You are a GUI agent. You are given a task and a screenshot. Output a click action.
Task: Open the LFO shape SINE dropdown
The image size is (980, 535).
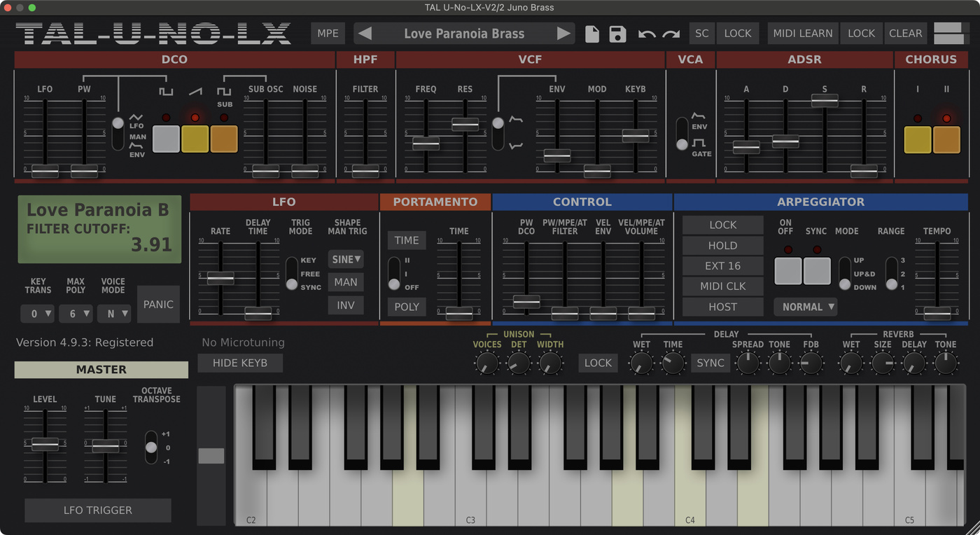[x=346, y=259]
